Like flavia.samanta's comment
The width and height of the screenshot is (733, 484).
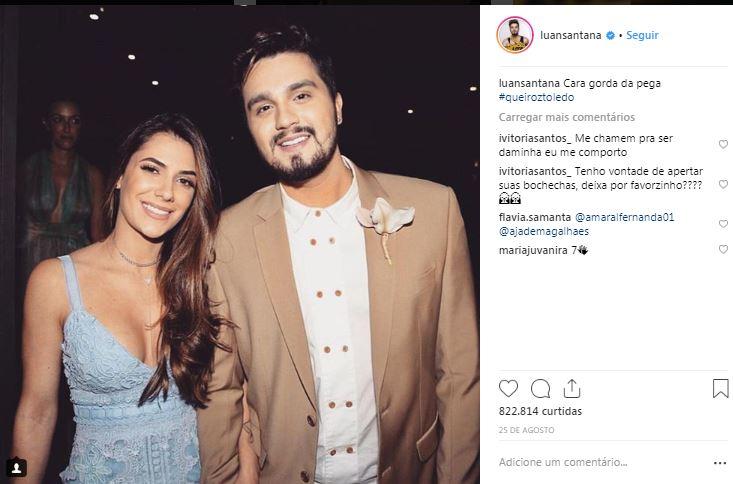tap(723, 224)
